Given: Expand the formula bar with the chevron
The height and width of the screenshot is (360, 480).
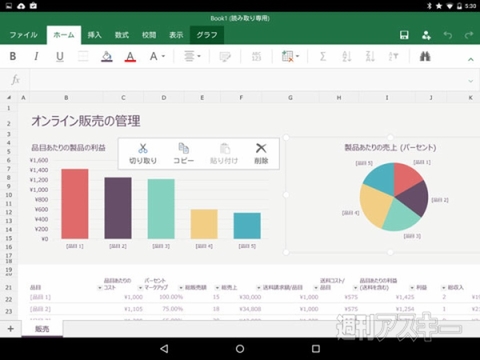Looking at the screenshot, I should [471, 81].
